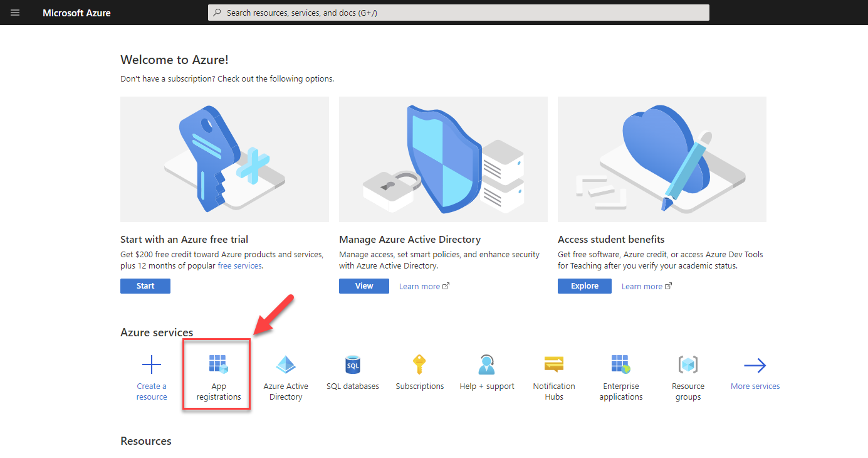
Task: Click the Active Directory shield illustration
Action: coord(443,159)
